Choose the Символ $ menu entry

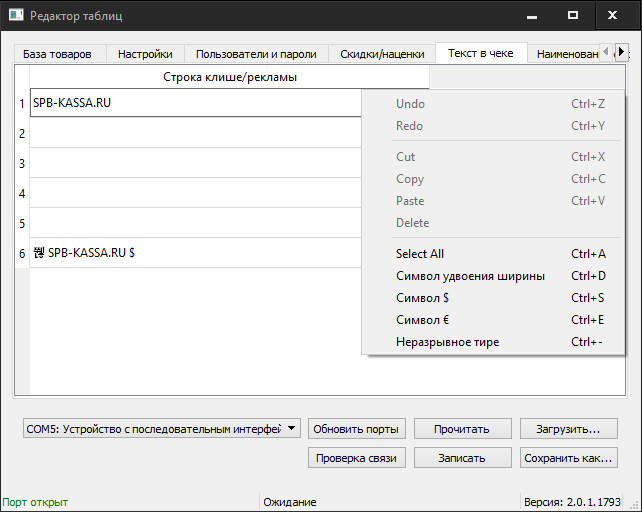click(493, 298)
